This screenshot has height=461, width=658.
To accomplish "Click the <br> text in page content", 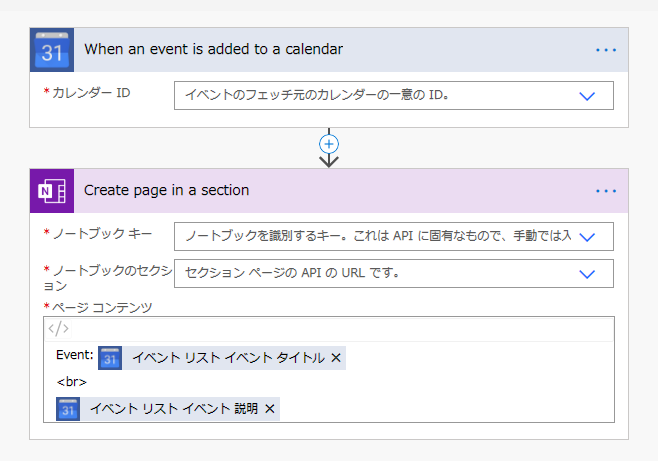I will click(x=71, y=382).
